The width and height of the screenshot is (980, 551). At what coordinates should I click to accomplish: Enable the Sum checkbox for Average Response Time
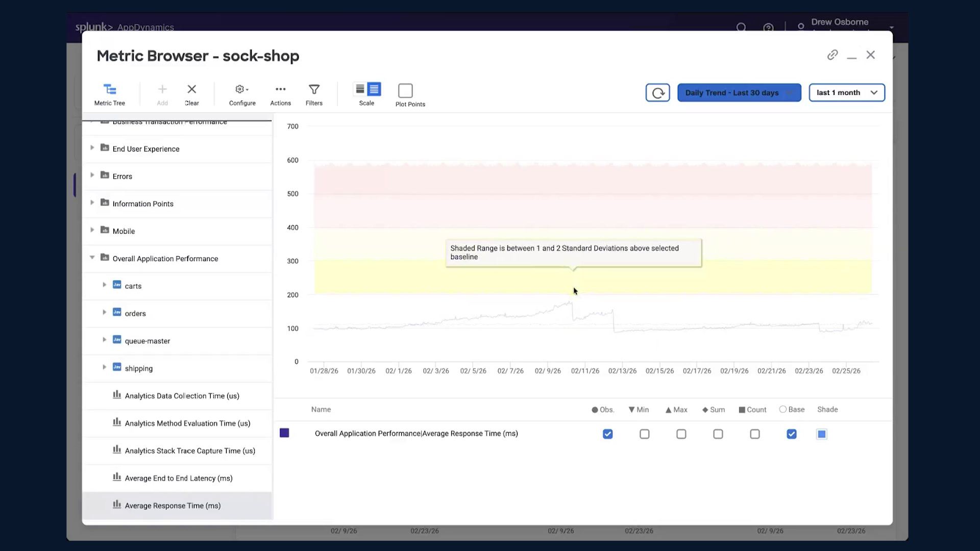(718, 434)
